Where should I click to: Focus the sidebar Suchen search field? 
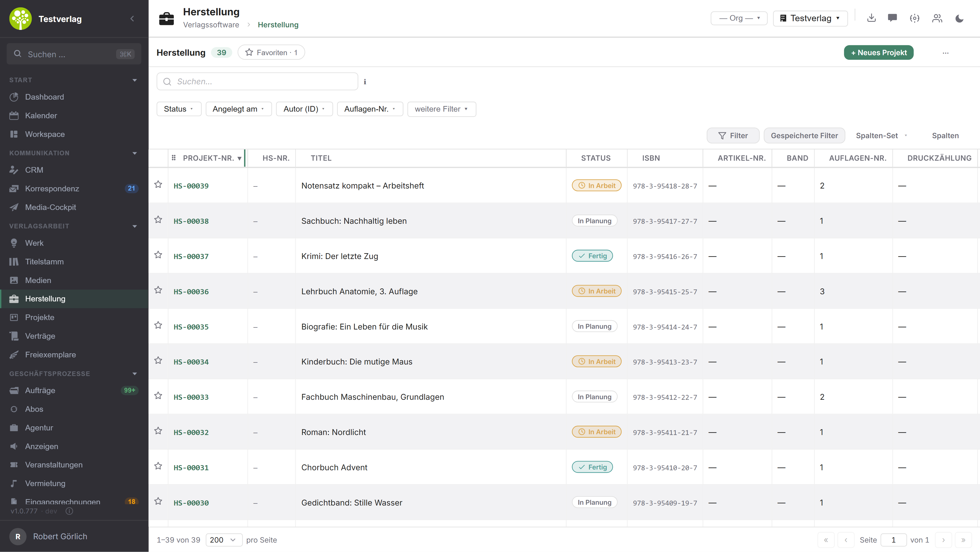point(74,54)
